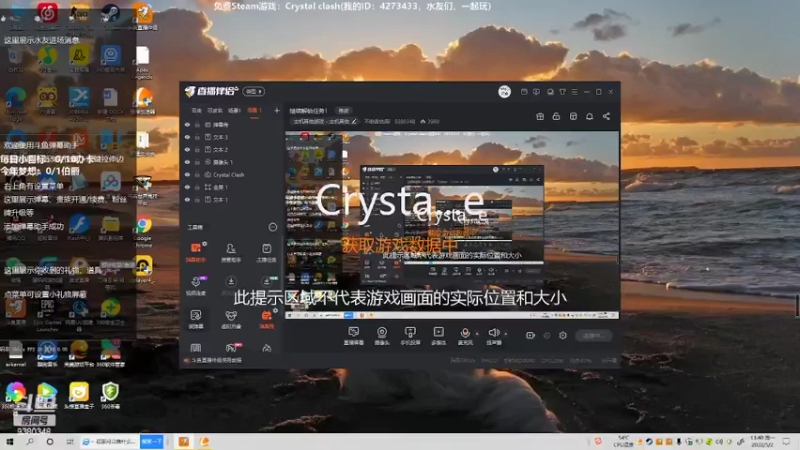Open the skin shirt icon in title bar

(562, 92)
